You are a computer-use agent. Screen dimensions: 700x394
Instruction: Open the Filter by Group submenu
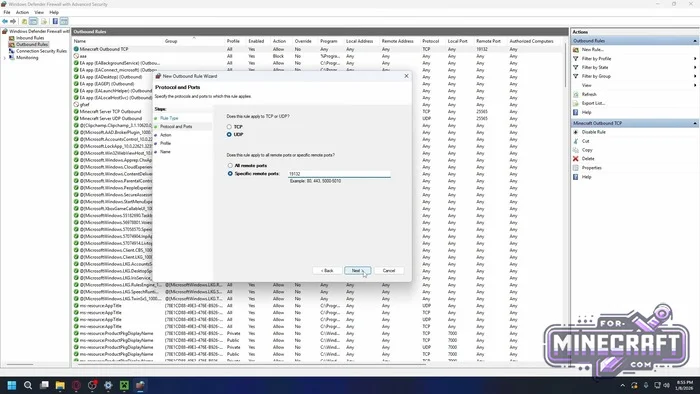(695, 76)
